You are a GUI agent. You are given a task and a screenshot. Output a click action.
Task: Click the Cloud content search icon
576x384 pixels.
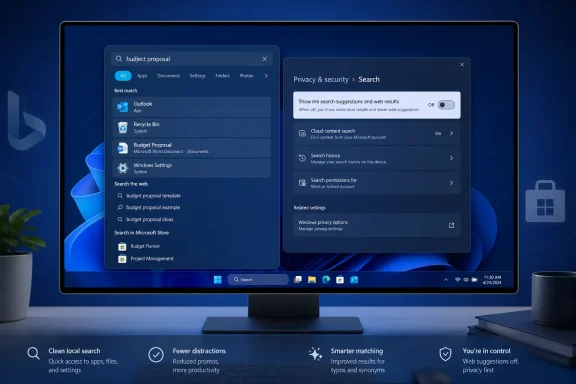[302, 133]
